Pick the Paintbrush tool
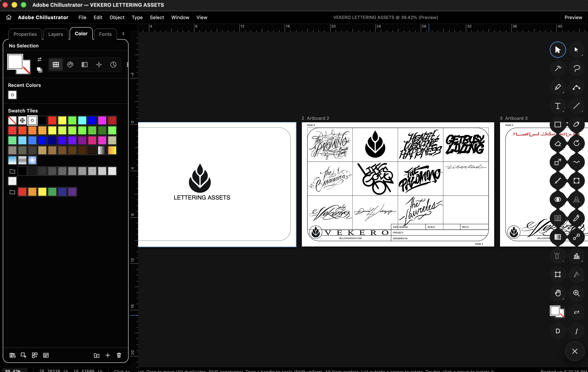This screenshot has height=372, width=588. point(558,180)
